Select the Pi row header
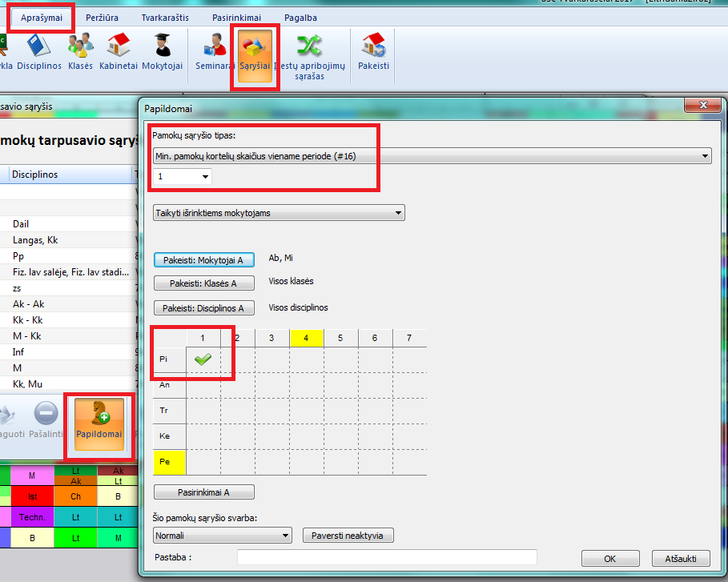This screenshot has width=728, height=582. [170, 359]
